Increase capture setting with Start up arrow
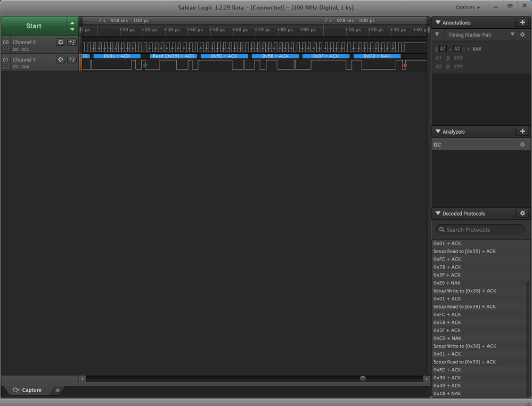Viewport: 532px width, 406px height. (x=72, y=23)
